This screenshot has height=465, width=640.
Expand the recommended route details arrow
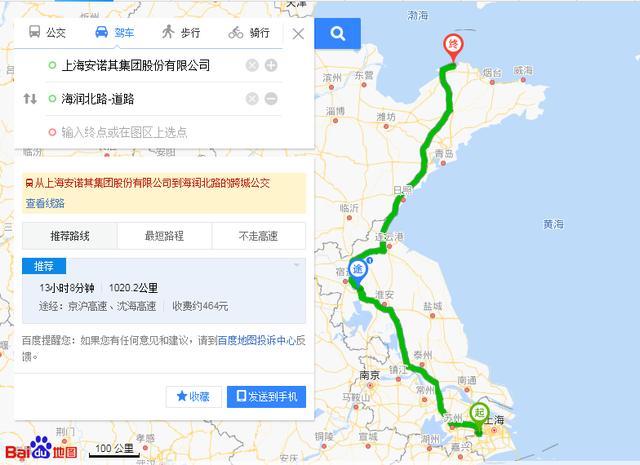(x=297, y=265)
